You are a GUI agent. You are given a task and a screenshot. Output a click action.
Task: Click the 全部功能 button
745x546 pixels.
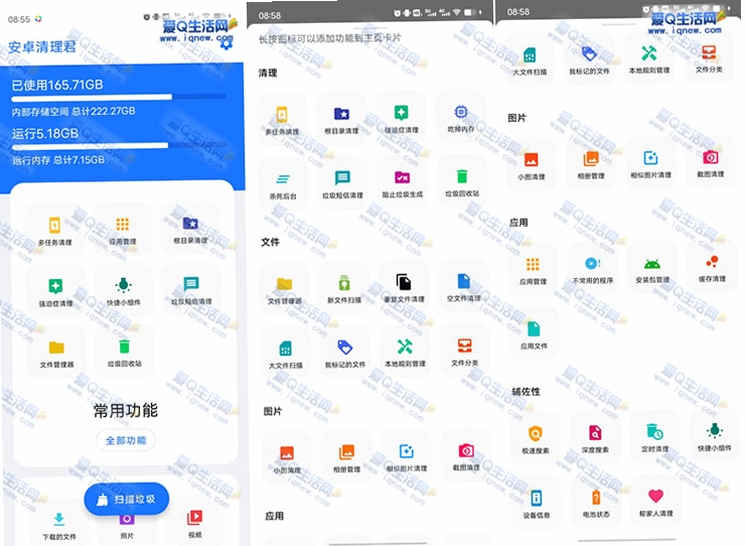(126, 440)
